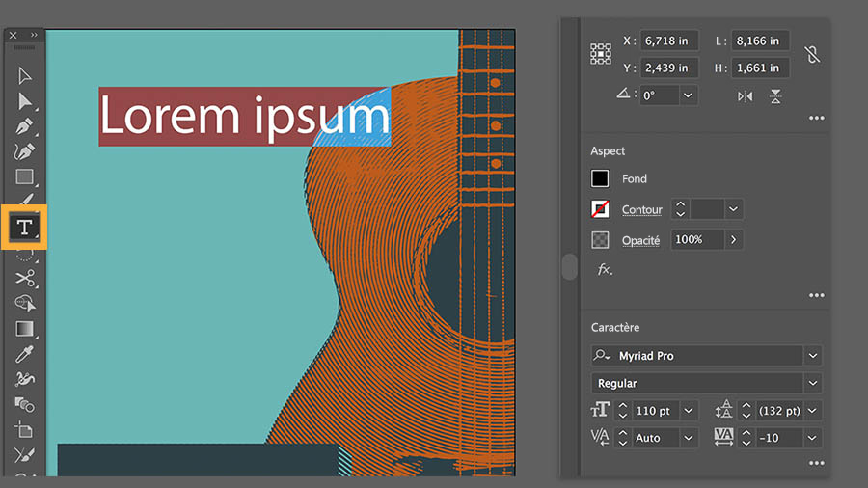Click the opacity checkerboard icon

coord(600,239)
